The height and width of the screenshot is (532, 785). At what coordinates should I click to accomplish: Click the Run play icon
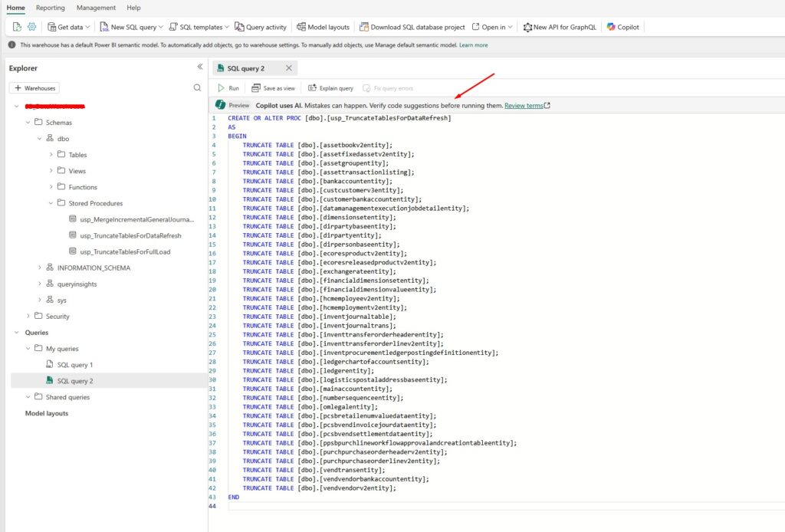222,88
